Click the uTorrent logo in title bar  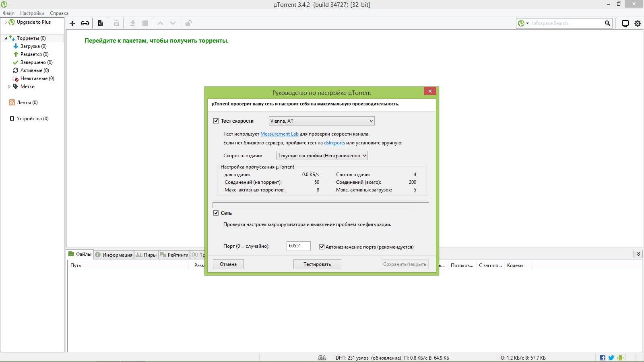click(4, 4)
